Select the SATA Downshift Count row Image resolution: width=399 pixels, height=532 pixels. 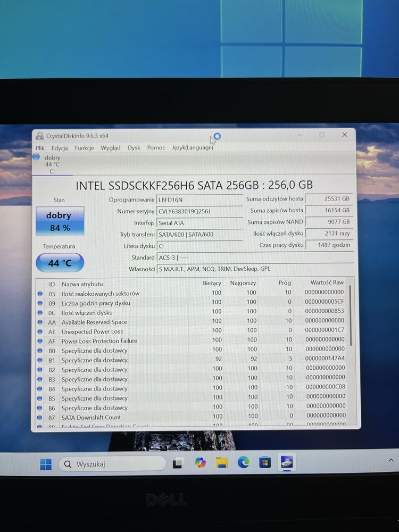(192, 417)
